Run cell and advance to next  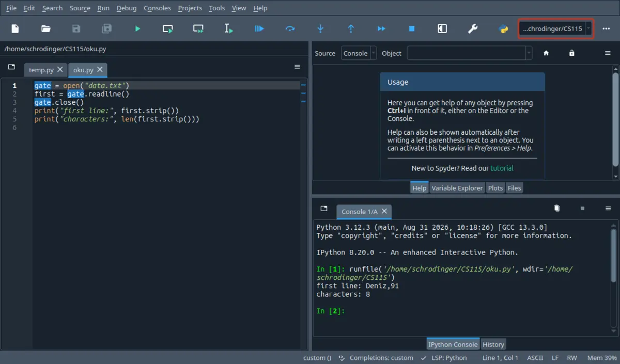(198, 29)
